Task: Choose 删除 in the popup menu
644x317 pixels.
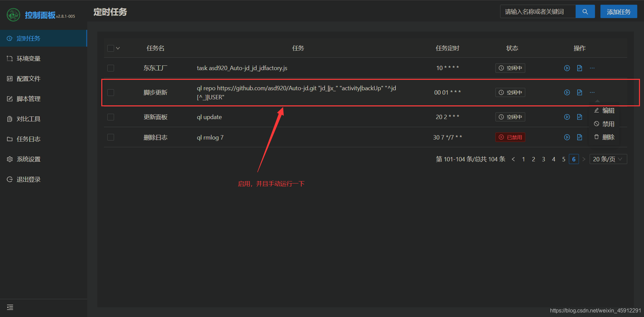Action: 604,137
